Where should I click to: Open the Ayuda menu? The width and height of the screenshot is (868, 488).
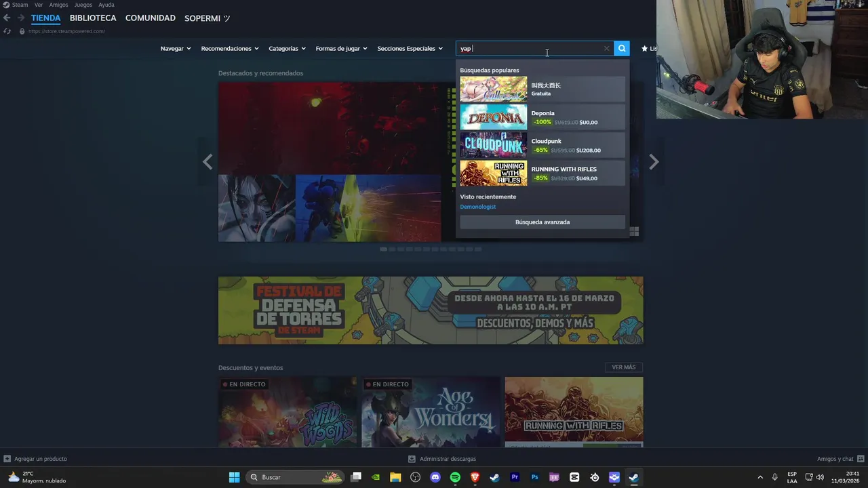[106, 5]
